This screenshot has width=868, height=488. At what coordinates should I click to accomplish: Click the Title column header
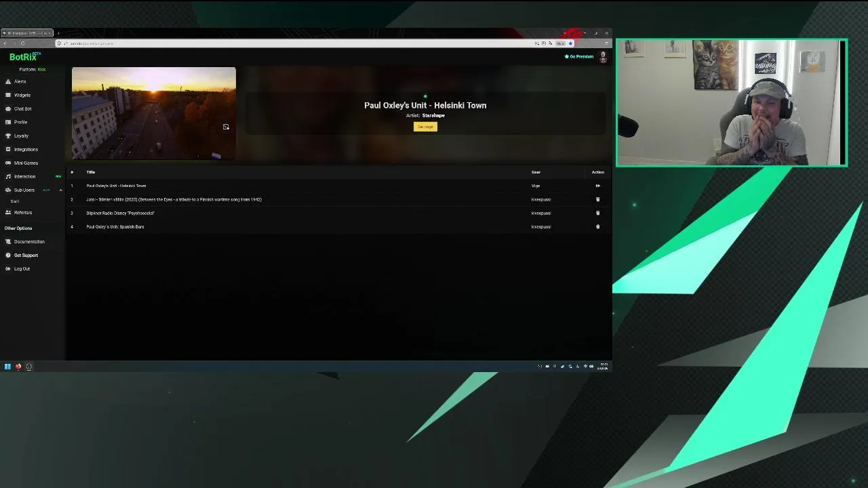click(x=91, y=172)
